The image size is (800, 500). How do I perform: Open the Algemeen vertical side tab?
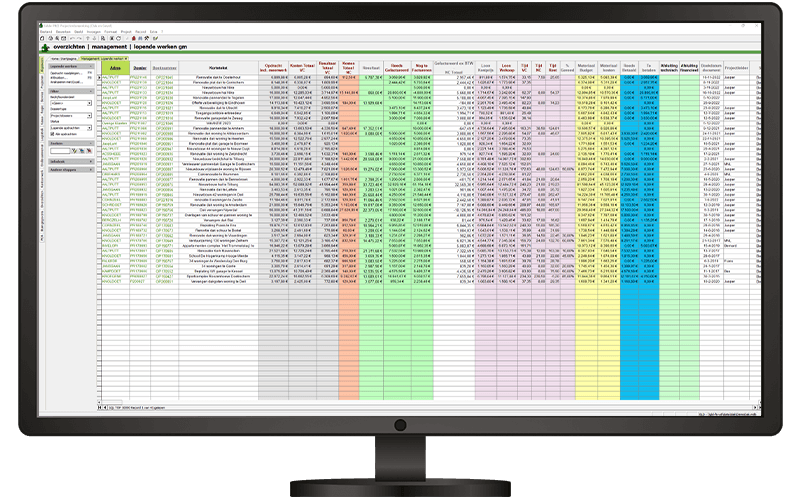(42, 67)
